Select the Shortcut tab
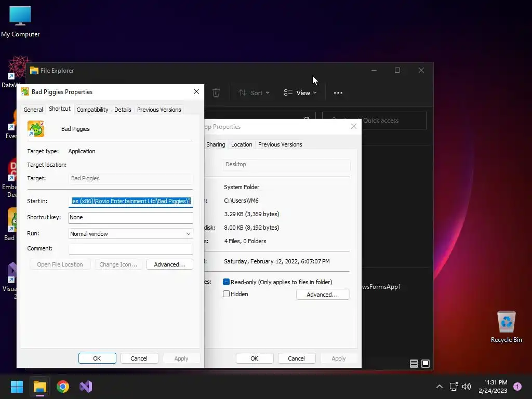Viewport: 532px width, 399px height. click(60, 109)
